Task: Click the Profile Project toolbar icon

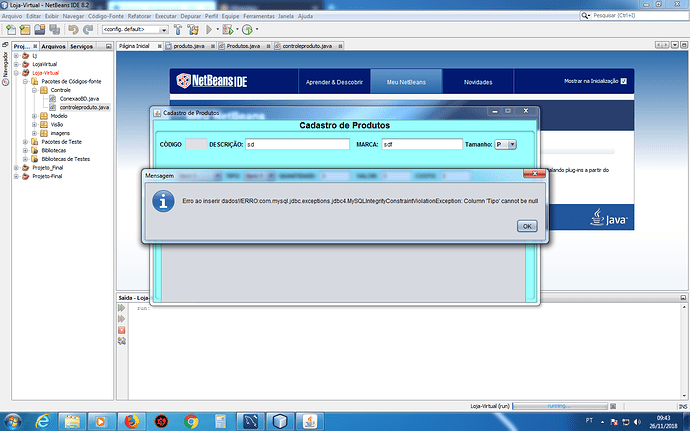Action: click(247, 29)
